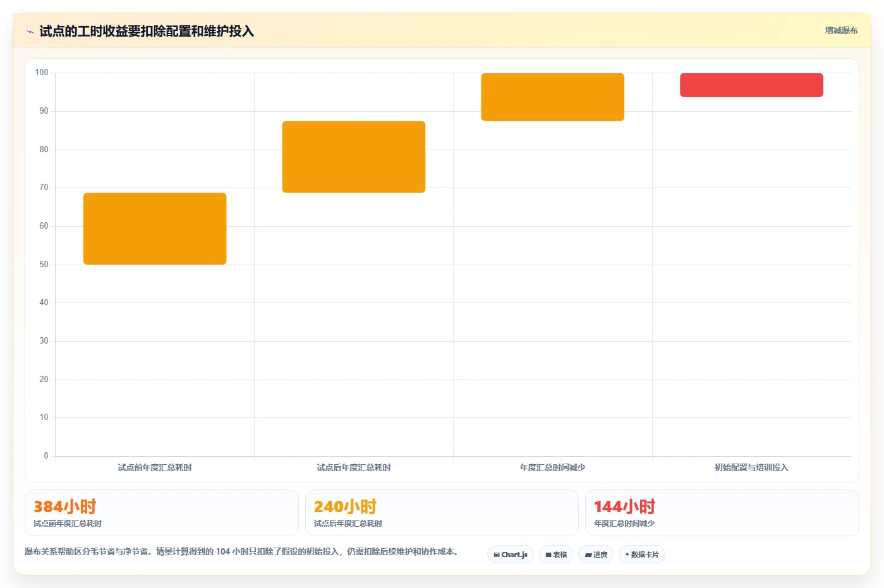Click the y-axis value 50
This screenshot has width=884, height=588.
point(44,265)
